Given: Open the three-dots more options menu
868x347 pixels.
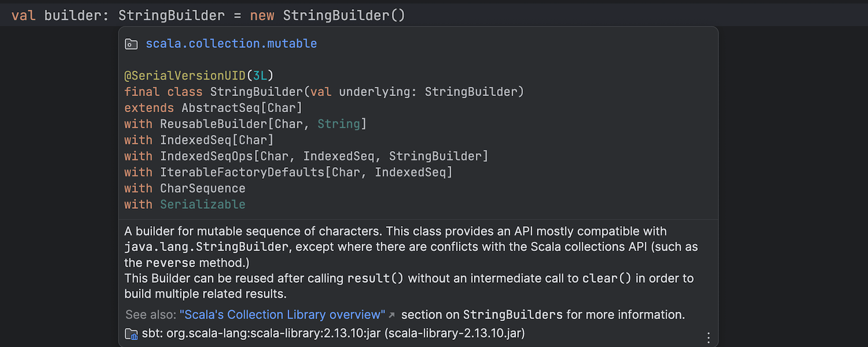Looking at the screenshot, I should [708, 338].
